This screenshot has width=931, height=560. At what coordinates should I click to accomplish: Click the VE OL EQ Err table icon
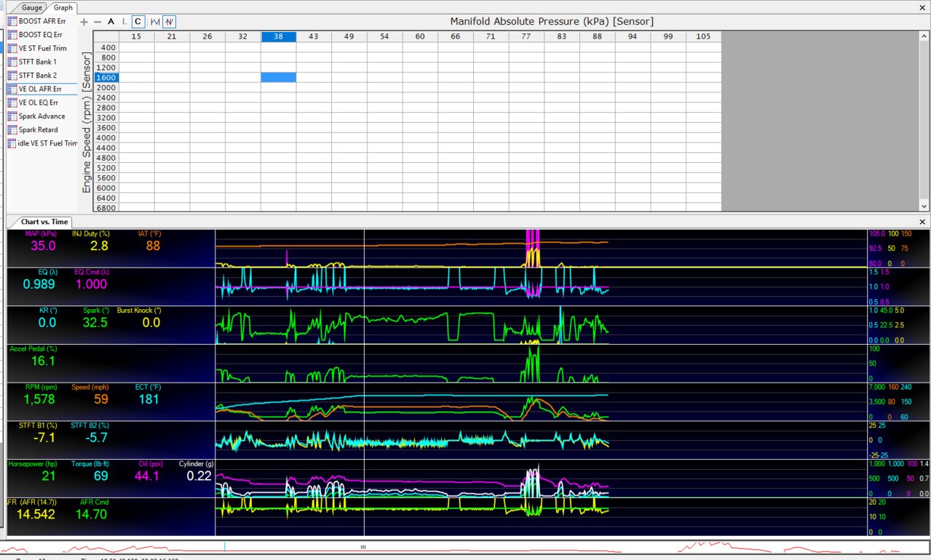pos(12,103)
